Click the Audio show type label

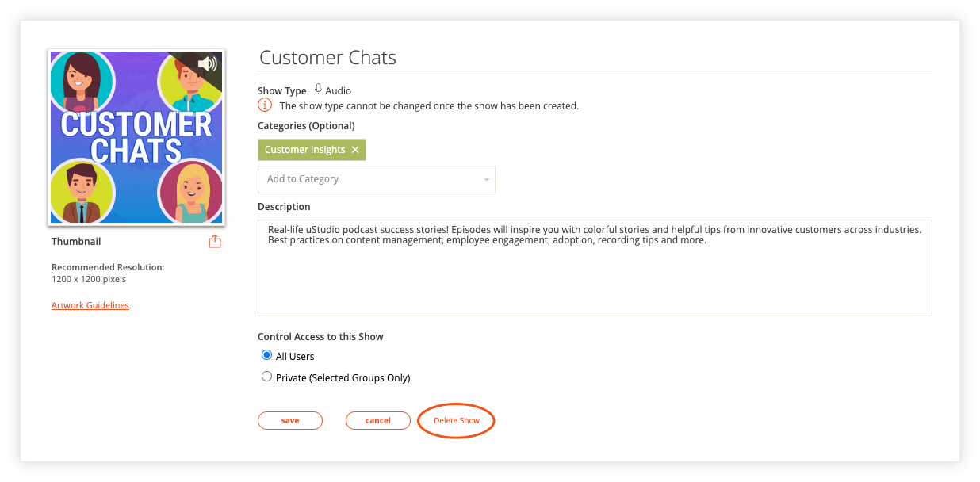point(339,91)
